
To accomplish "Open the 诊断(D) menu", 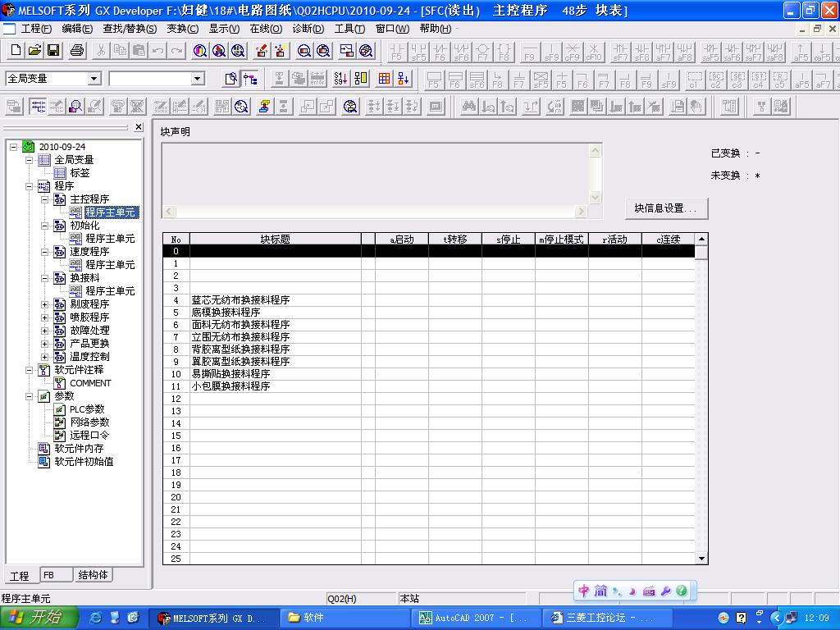I will (x=308, y=29).
